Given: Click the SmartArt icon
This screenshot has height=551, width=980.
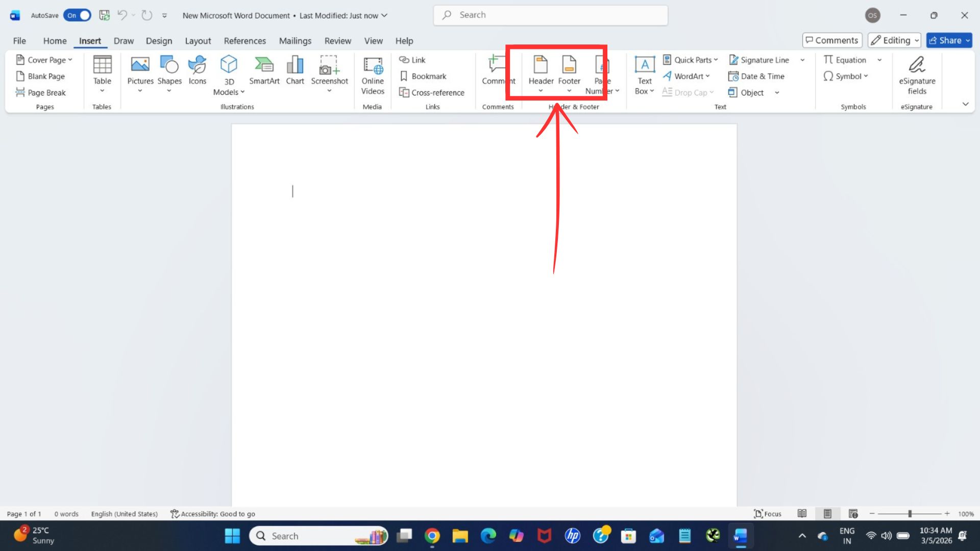Looking at the screenshot, I should pos(264,71).
